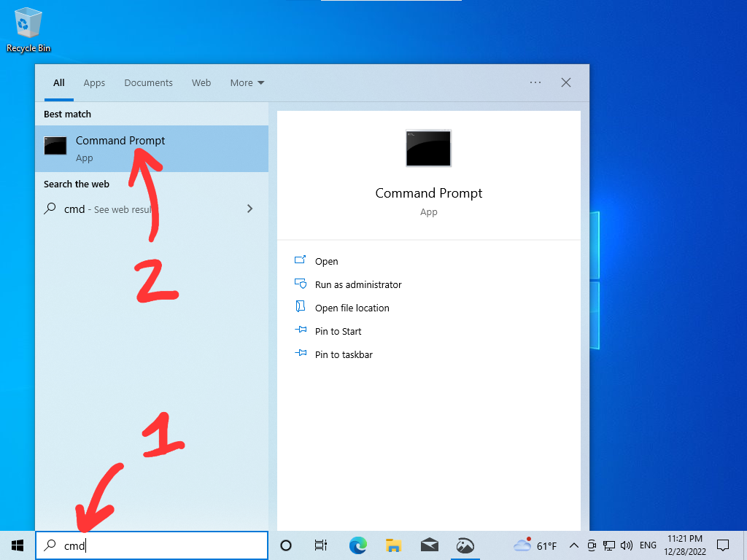The image size is (747, 560).
Task: Click the Cortana circle icon
Action: pyautogui.click(x=286, y=545)
